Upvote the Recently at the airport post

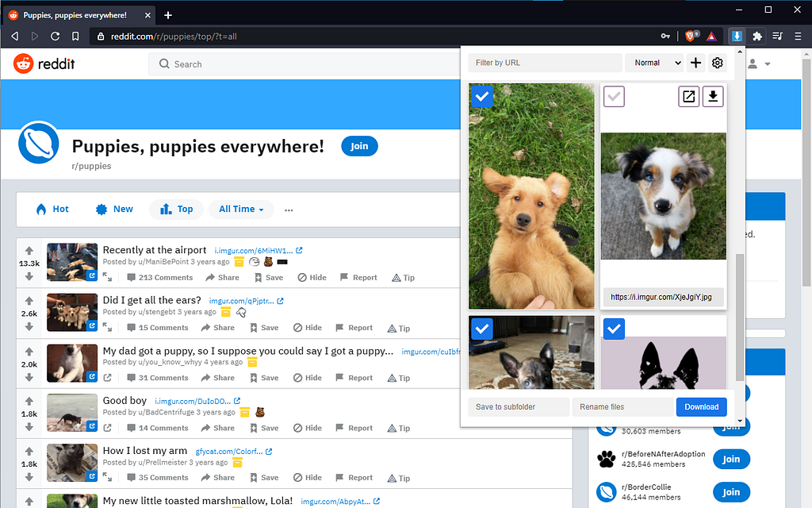coord(29,250)
